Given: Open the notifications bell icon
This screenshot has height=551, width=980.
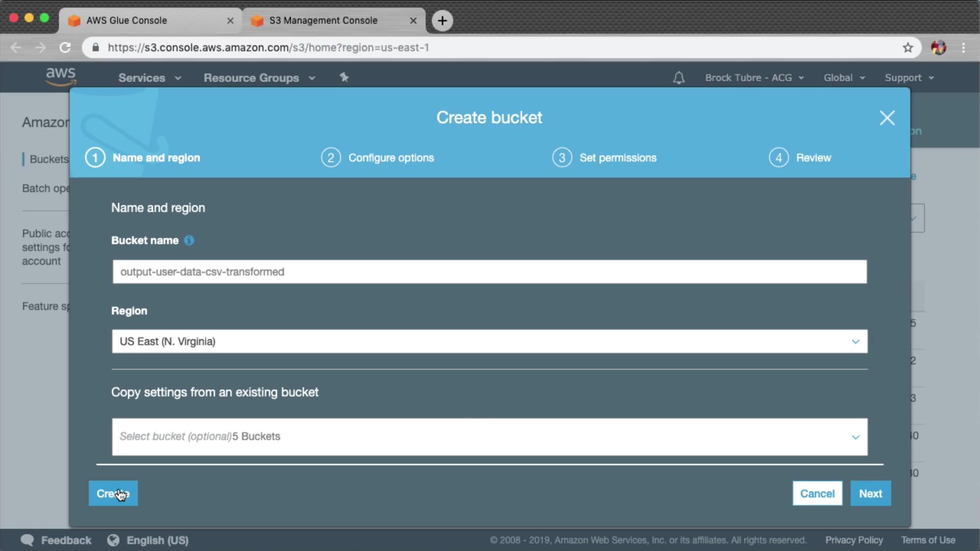Looking at the screenshot, I should tap(678, 78).
